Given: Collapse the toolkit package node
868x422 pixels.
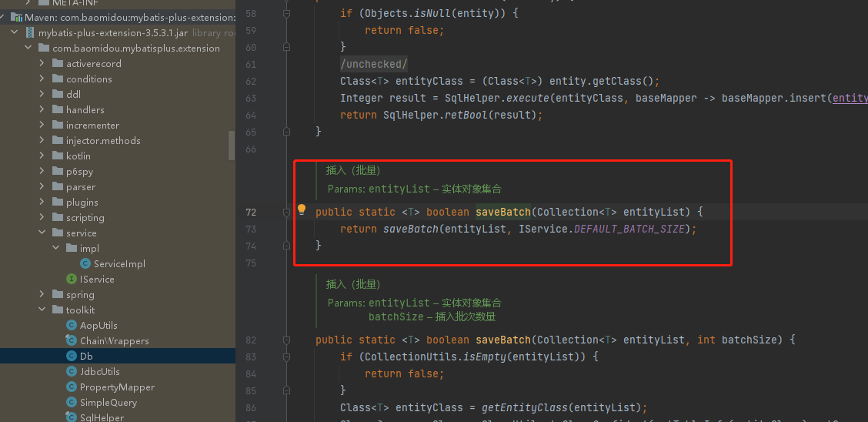Looking at the screenshot, I should (42, 310).
